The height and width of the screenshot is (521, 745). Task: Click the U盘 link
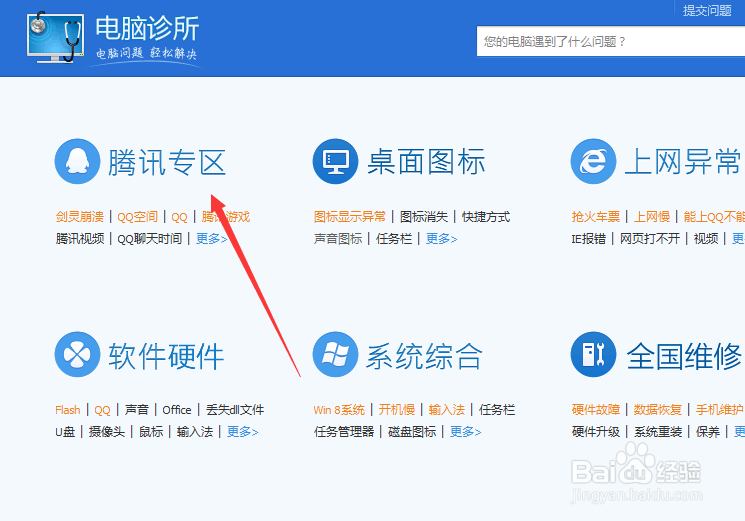tap(65, 432)
